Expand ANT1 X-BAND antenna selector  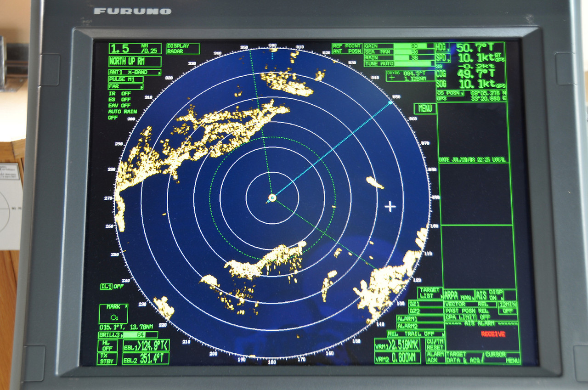point(135,72)
